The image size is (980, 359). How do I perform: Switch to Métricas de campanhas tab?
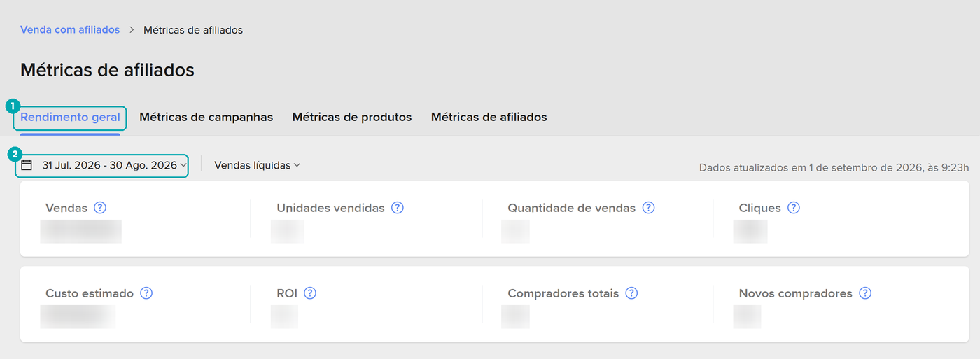tap(206, 118)
